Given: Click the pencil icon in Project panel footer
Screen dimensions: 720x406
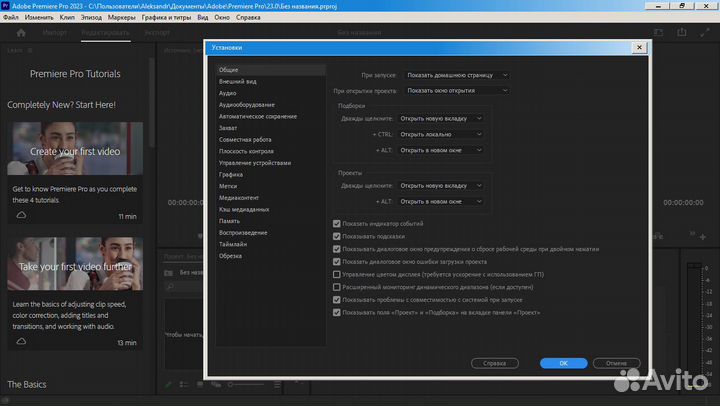Looking at the screenshot, I should click(169, 384).
